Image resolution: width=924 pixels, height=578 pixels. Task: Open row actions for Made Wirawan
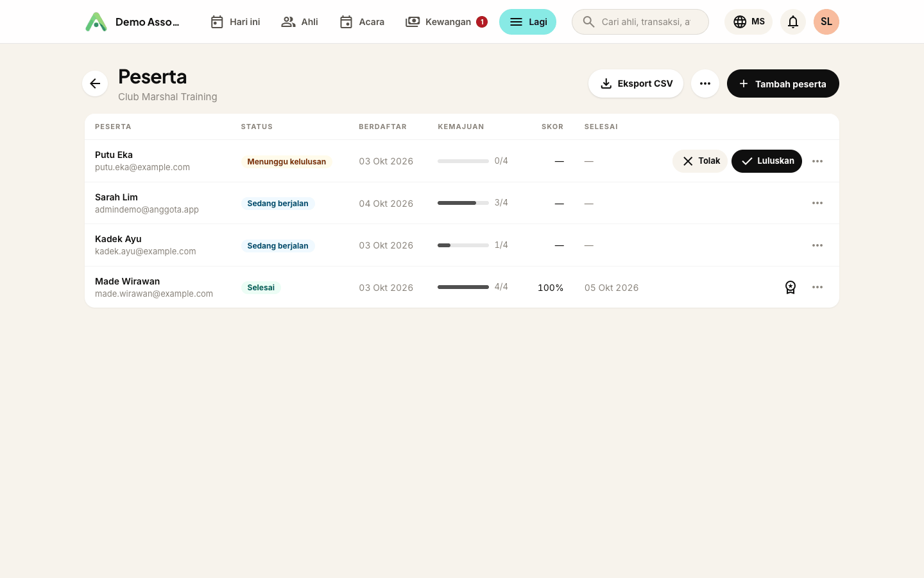tap(817, 287)
